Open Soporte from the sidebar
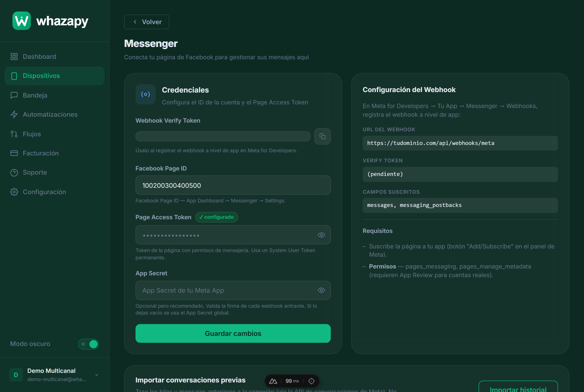Viewport: 584px width, 392px height. [x=55, y=173]
